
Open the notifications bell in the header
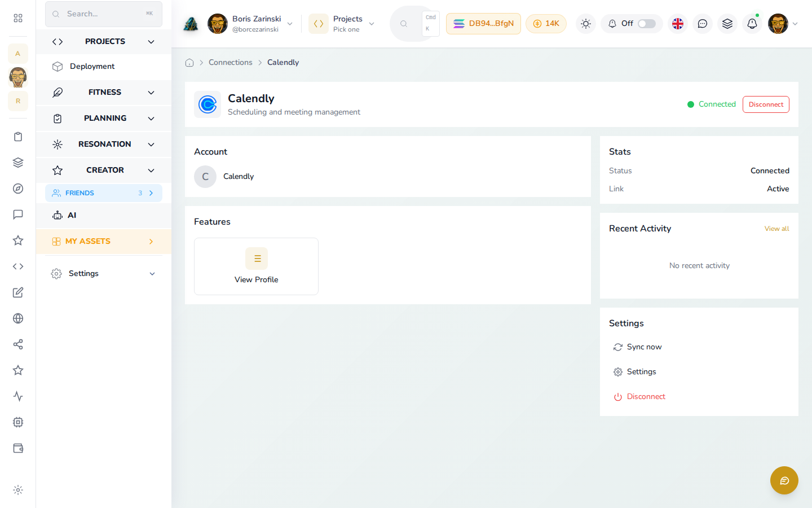752,24
